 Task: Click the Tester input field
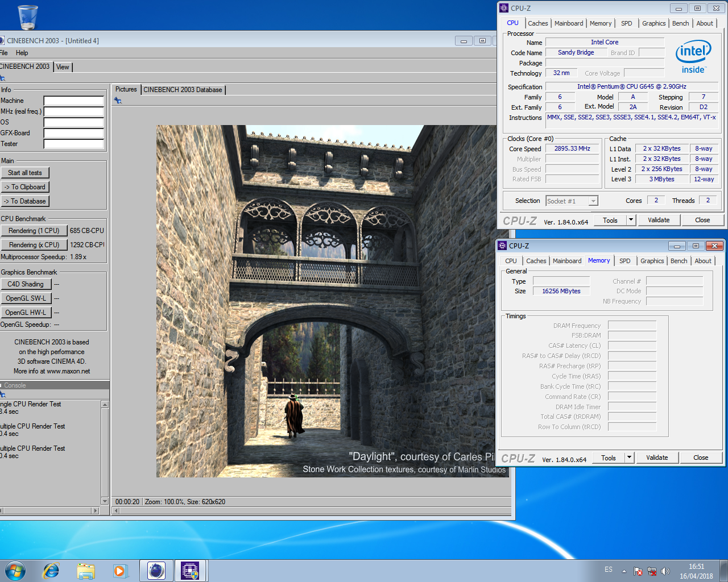tap(74, 144)
